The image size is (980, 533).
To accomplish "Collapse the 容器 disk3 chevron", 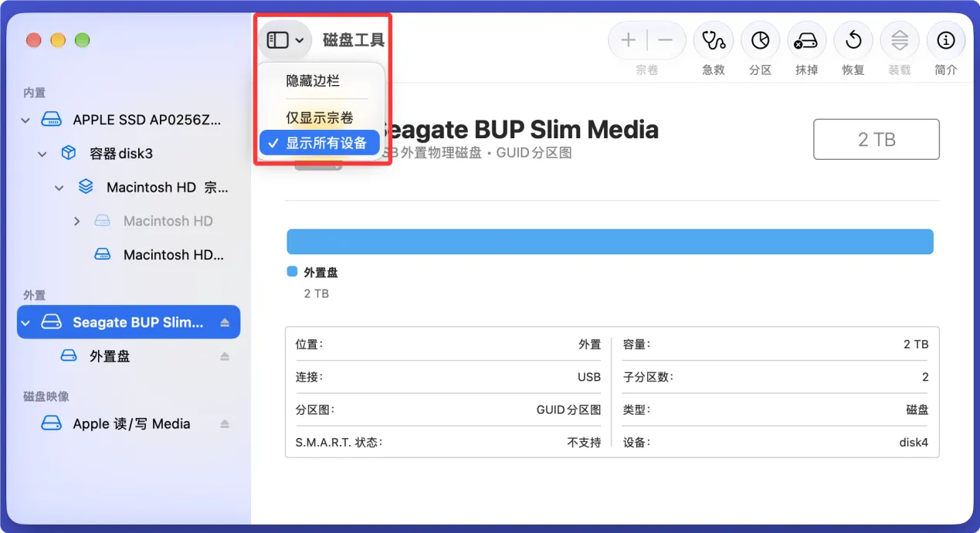I will tap(42, 154).
